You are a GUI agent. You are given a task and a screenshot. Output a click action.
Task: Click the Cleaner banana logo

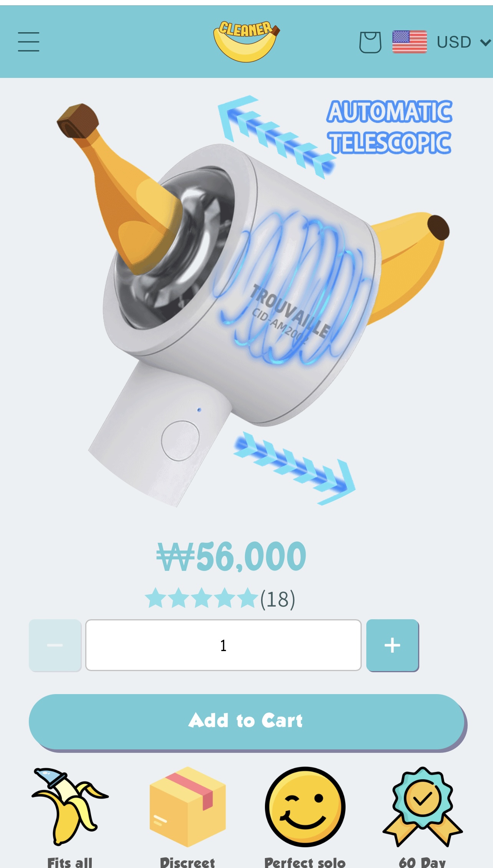pyautogui.click(x=246, y=41)
